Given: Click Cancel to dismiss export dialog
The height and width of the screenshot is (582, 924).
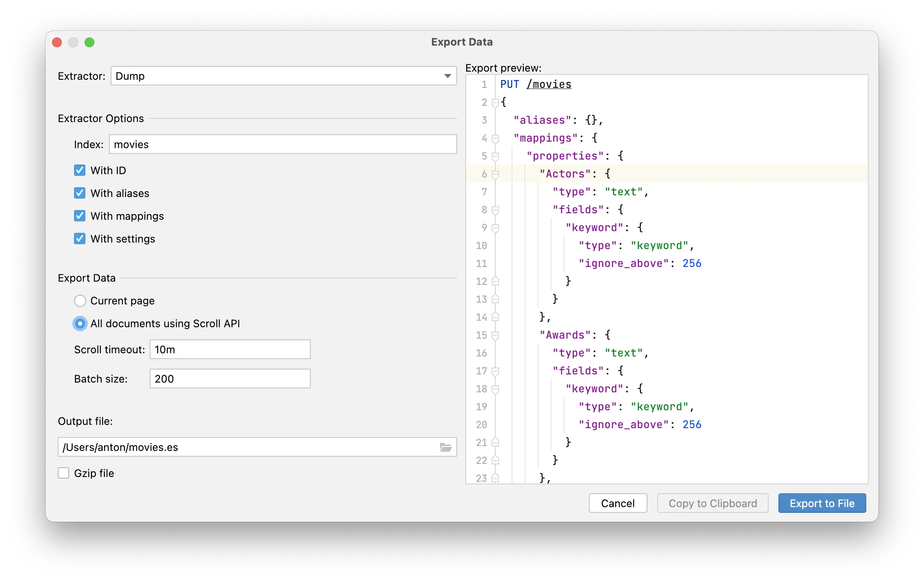Looking at the screenshot, I should (x=617, y=503).
